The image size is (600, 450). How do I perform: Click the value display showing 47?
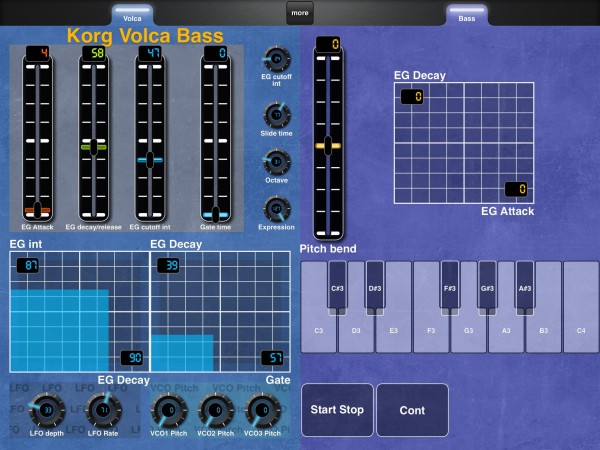150,53
